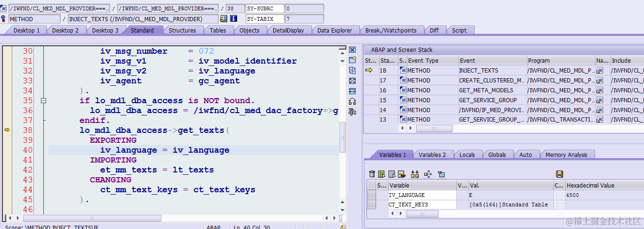Screen dimensions: 644x229
Task: Open the Auto variables tab
Action: point(525,155)
